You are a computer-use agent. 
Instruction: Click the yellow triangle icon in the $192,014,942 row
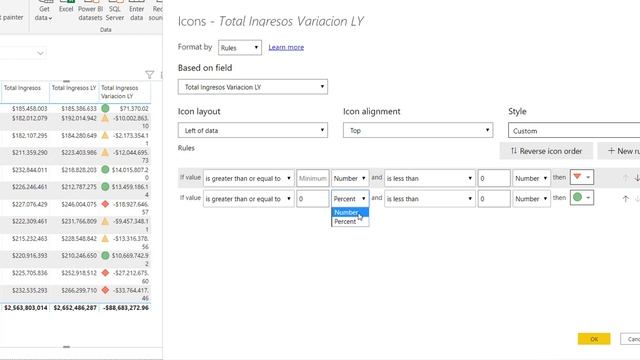tap(105, 118)
